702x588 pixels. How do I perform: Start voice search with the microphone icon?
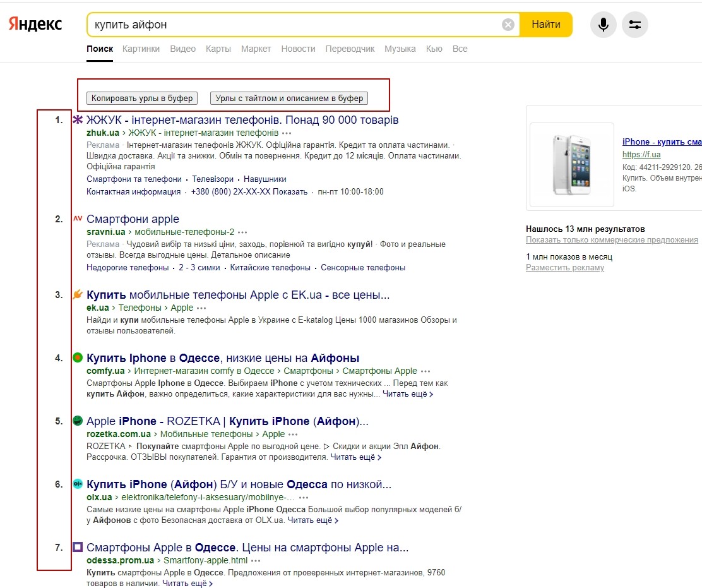pos(603,25)
